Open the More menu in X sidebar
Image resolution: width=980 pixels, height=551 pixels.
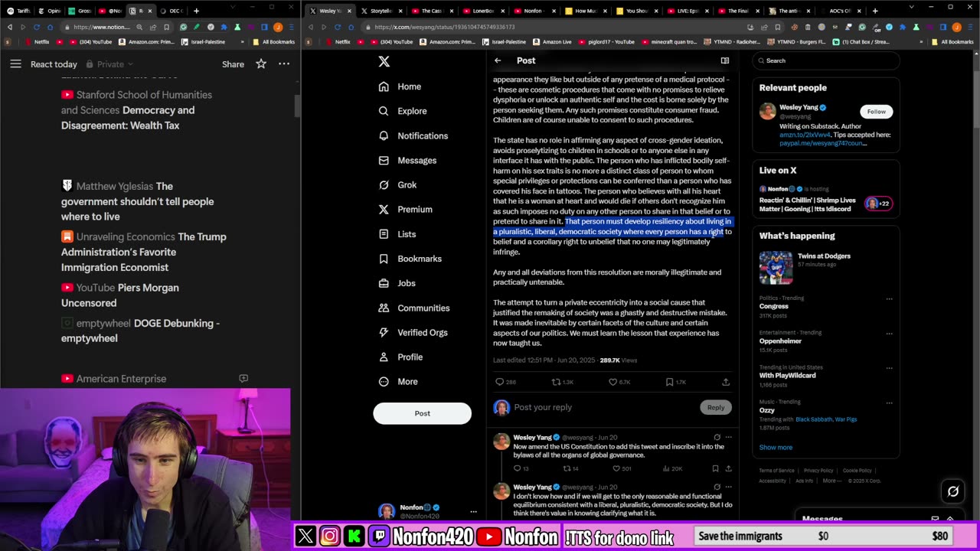pos(398,381)
